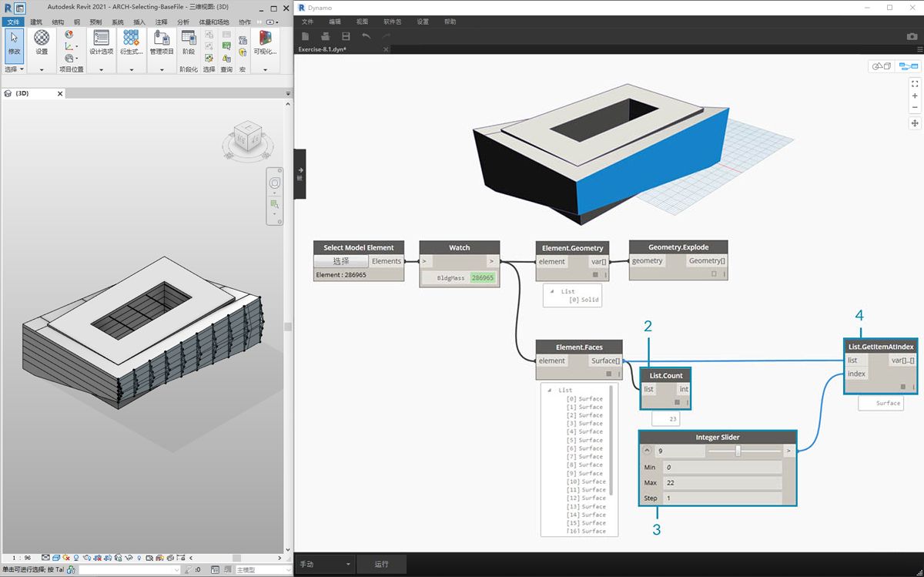Click the 修改 Modify tool in Revit

14,45
